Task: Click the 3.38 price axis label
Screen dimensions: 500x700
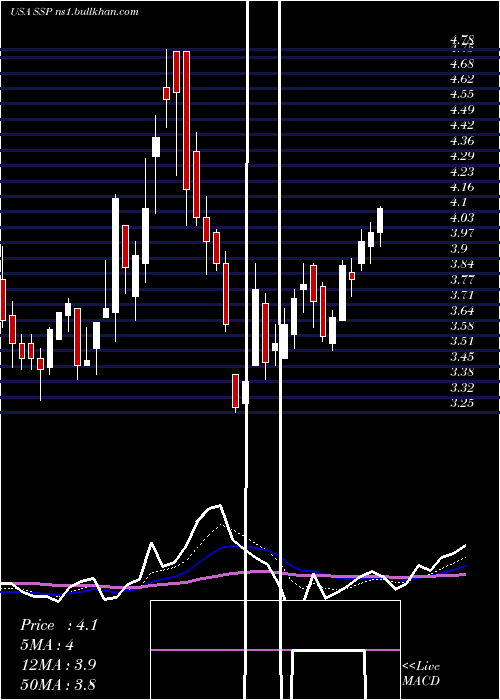Action: 462,372
